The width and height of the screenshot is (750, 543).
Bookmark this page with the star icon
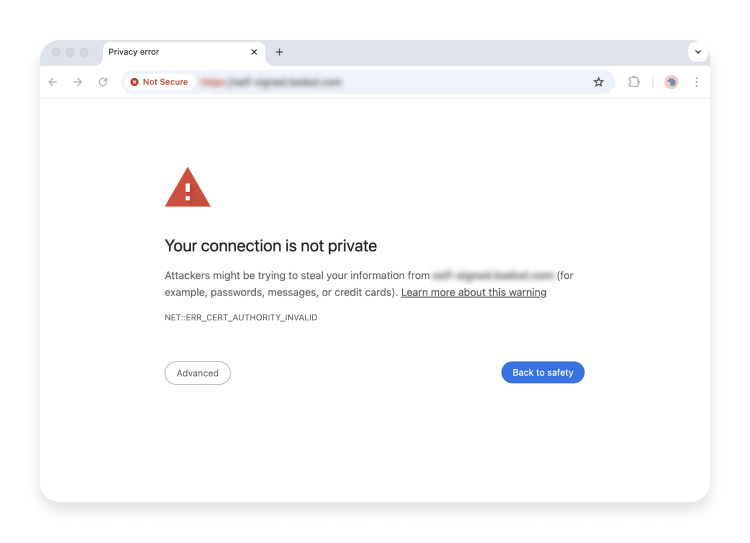(599, 82)
